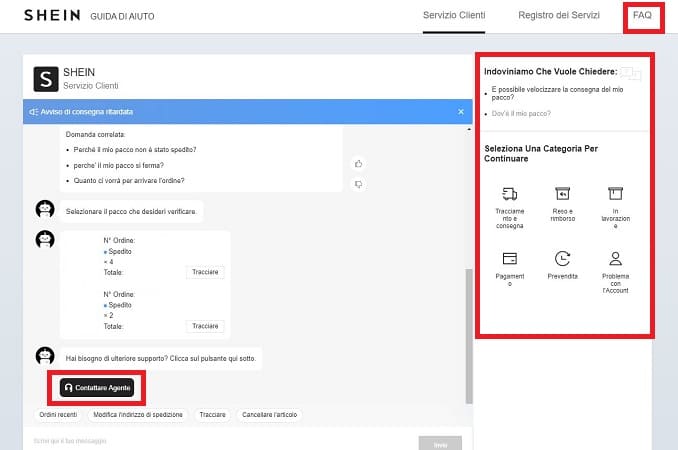
Task: Click the SHEIN black S avatar
Action: point(46,79)
